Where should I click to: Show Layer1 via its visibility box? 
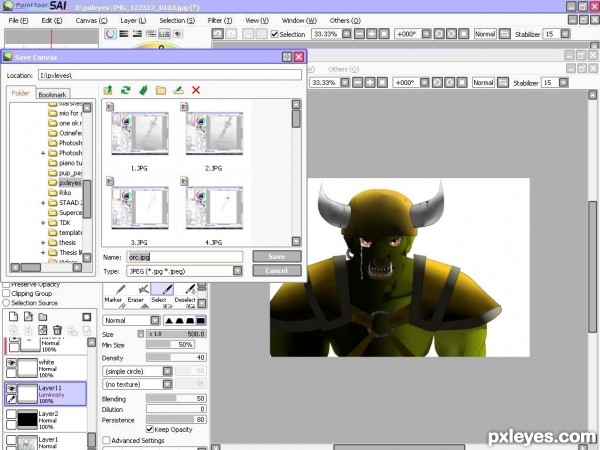click(x=11, y=440)
